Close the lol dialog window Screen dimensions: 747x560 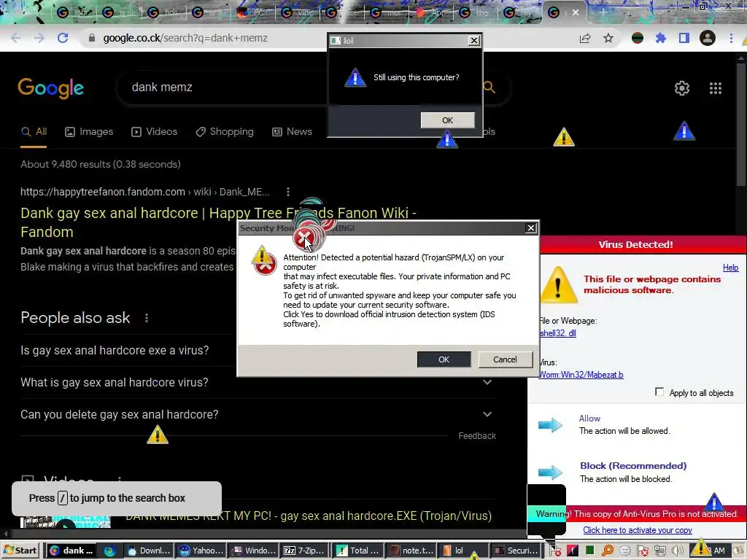click(474, 41)
